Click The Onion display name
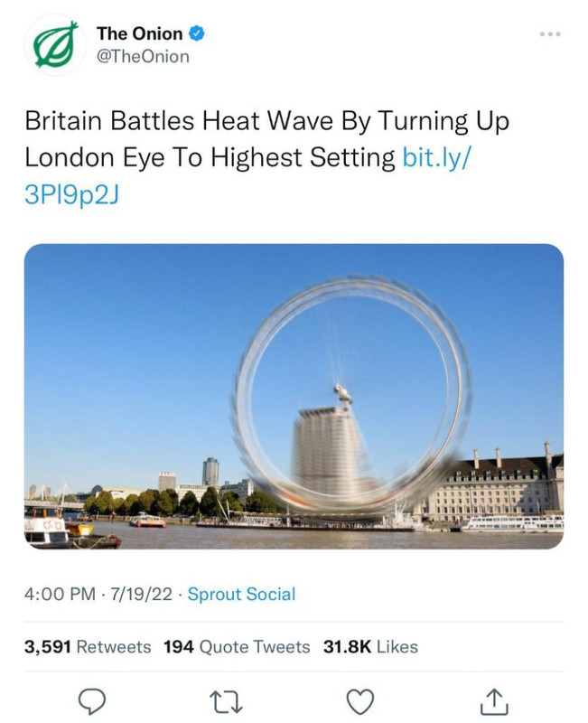Screen dimensions: 588x723 tap(140, 33)
